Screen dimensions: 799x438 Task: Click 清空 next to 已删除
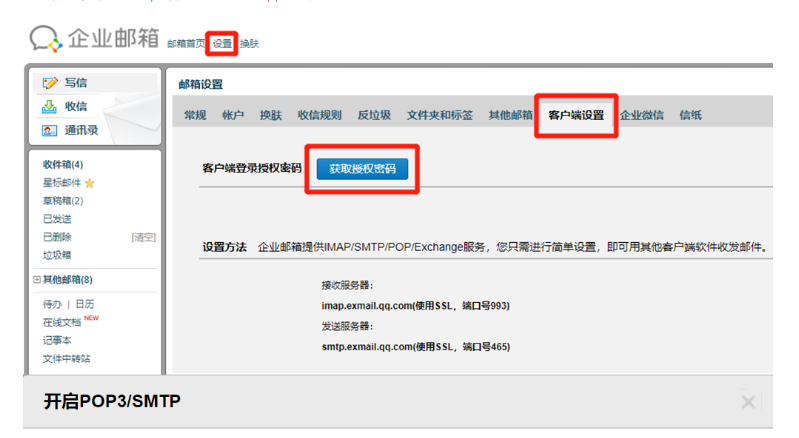point(144,237)
